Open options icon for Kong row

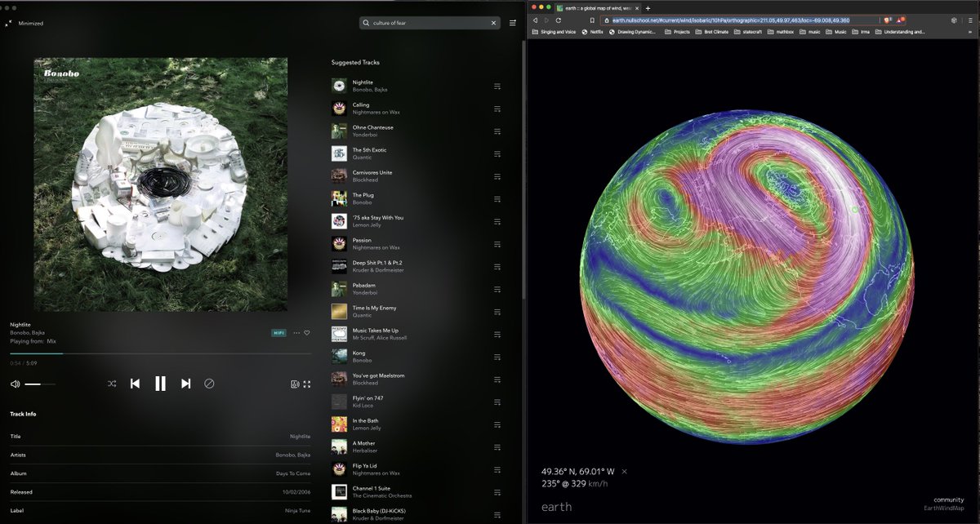click(x=497, y=357)
